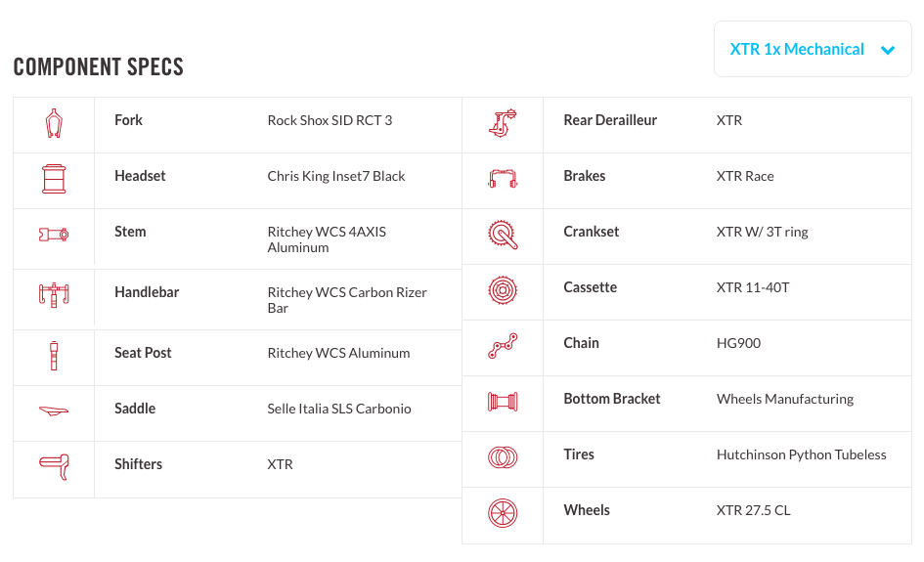Click the chain icon
This screenshot has width=924, height=562.
(503, 346)
